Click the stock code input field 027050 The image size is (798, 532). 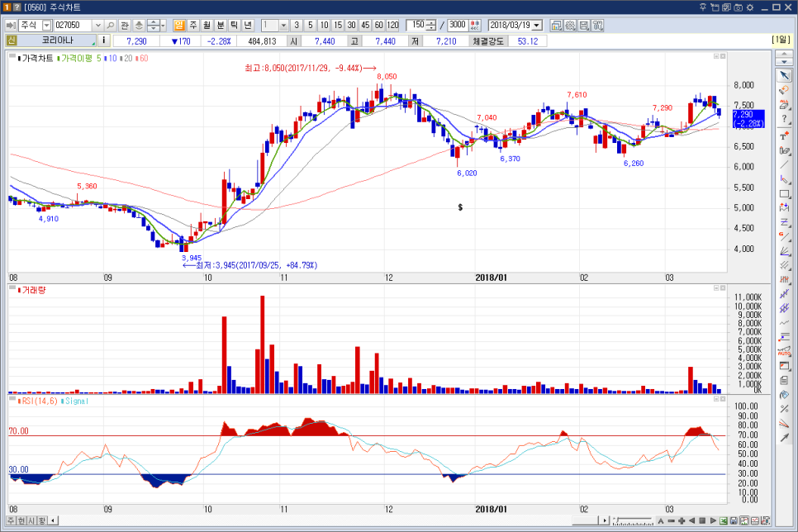[74, 25]
